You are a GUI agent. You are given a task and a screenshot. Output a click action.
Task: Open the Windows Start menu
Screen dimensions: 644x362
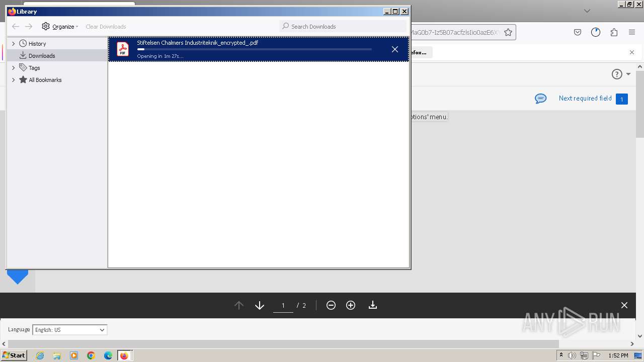tap(14, 355)
